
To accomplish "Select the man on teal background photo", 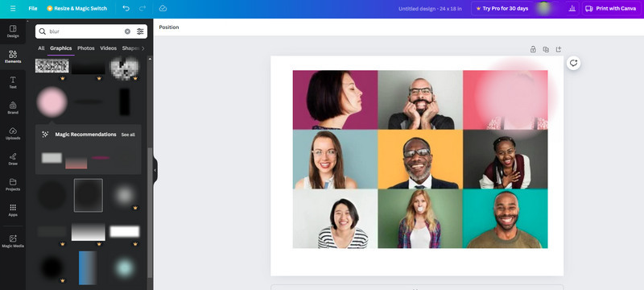I will click(x=506, y=218).
